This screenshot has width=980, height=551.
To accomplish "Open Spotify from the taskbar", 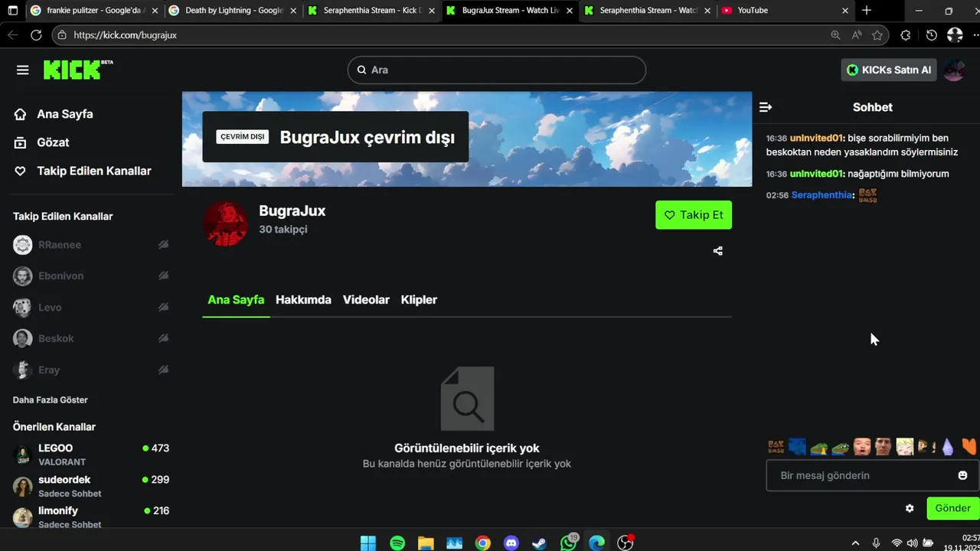I will [x=397, y=543].
